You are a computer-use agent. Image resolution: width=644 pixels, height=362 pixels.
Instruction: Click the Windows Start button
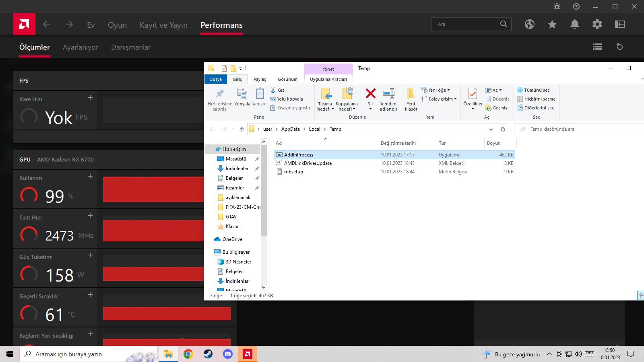[x=10, y=354]
